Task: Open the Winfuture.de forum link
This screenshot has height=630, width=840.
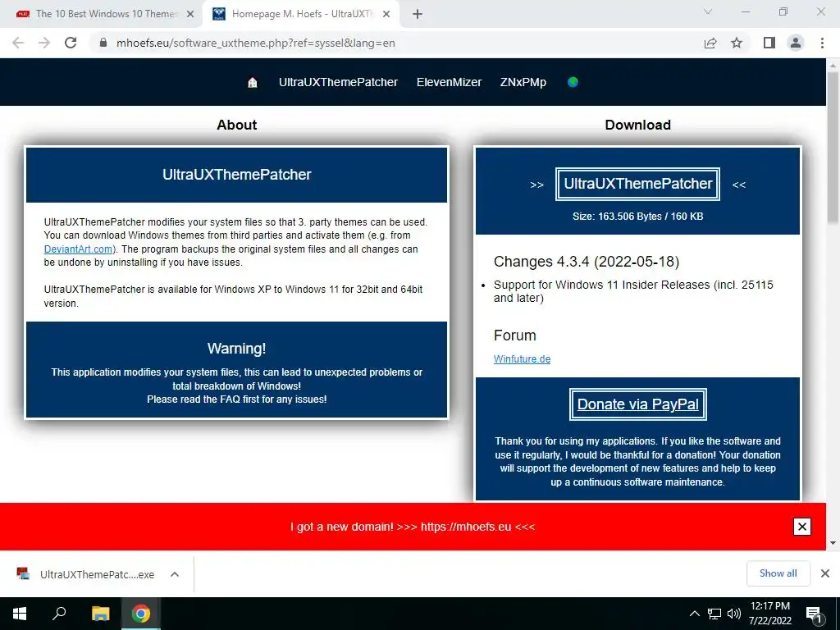Action: coord(522,359)
